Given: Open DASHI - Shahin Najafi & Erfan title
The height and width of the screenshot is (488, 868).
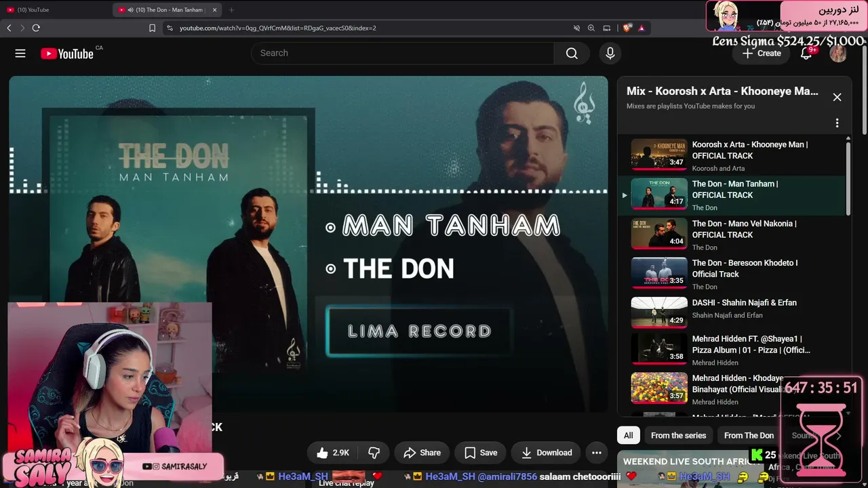Looking at the screenshot, I should [x=745, y=303].
